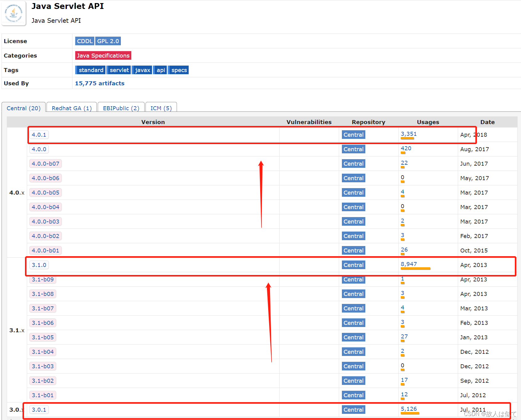Image resolution: width=521 pixels, height=420 pixels.
Task: Open version 3.1-b05
Action: pyautogui.click(x=43, y=337)
